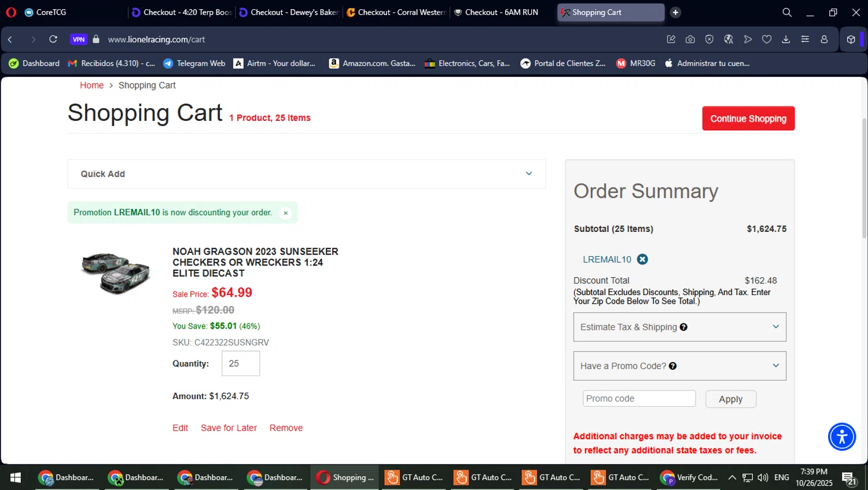
Task: Remove the LREMAIL10 promo code
Action: 642,259
